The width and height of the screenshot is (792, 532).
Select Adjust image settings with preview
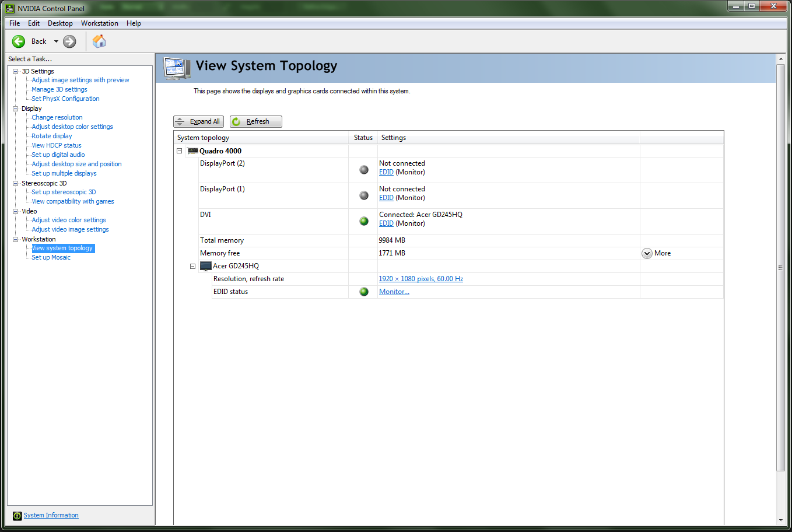pos(80,80)
